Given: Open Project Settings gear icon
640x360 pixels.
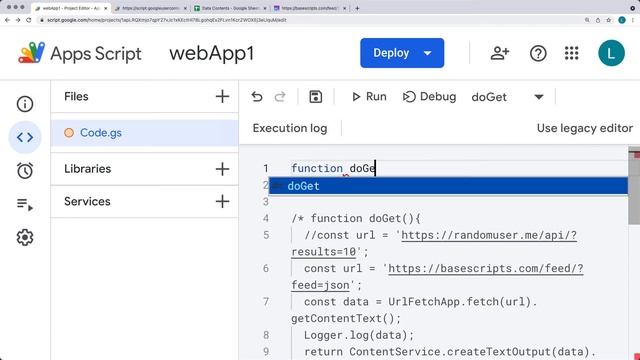Looking at the screenshot, I should pyautogui.click(x=25, y=237).
